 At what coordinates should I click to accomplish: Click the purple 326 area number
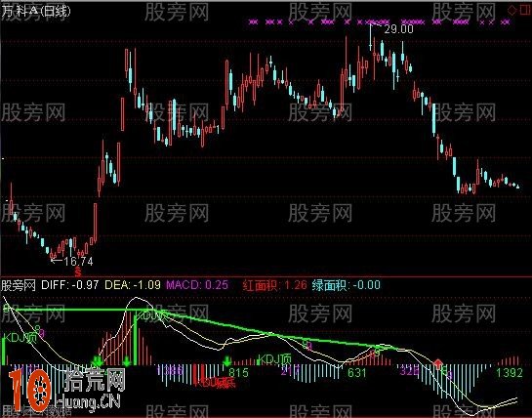(410, 371)
